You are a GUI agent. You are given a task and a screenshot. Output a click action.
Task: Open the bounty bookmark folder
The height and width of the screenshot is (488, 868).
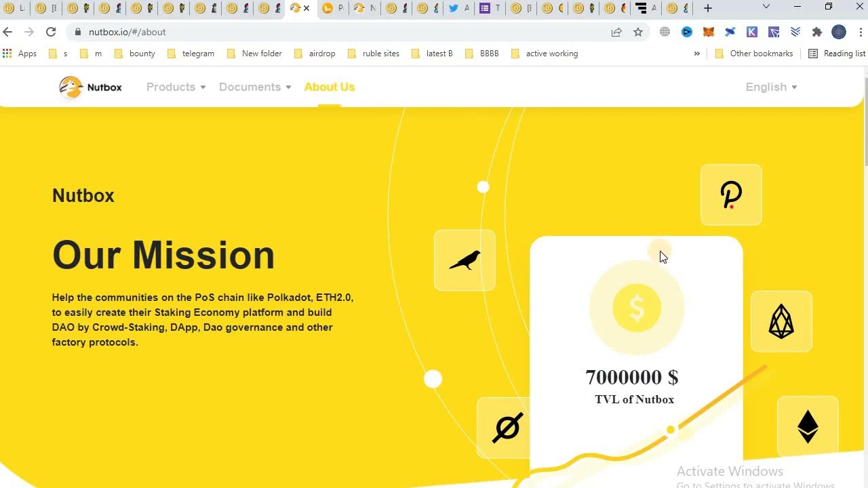(x=135, y=54)
